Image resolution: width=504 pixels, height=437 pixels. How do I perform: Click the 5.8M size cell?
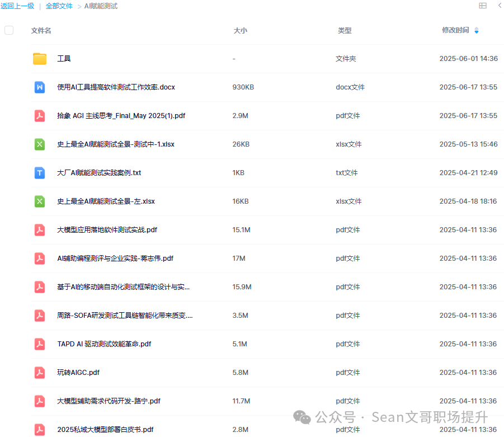[241, 373]
